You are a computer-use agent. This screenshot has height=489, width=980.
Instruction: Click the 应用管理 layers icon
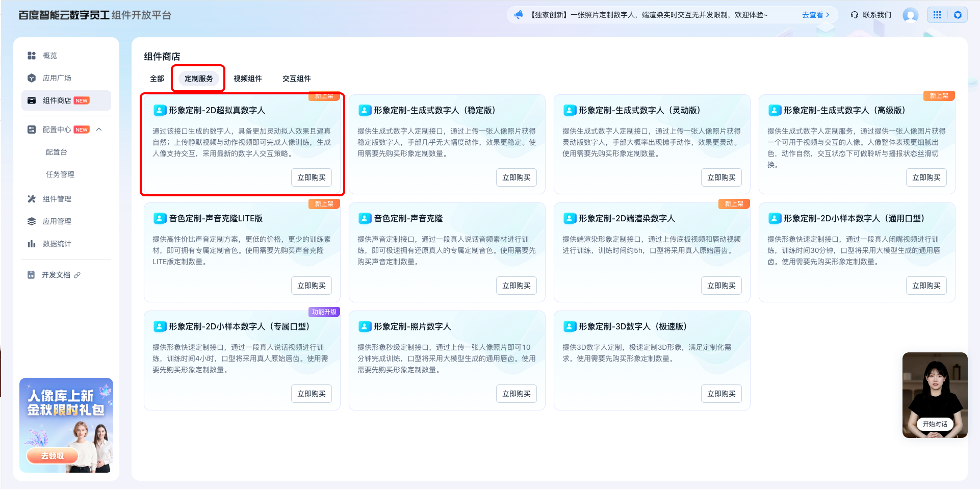[x=32, y=221]
